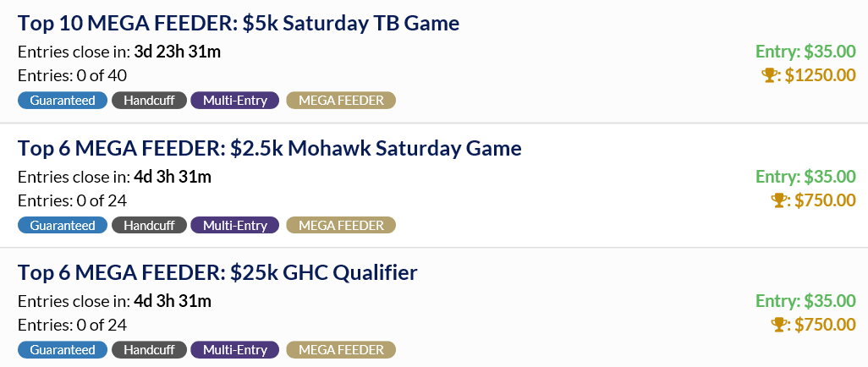868x367 pixels.
Task: Click the Entry: $35.00 fee on Saturday TB Game
Action: (805, 52)
